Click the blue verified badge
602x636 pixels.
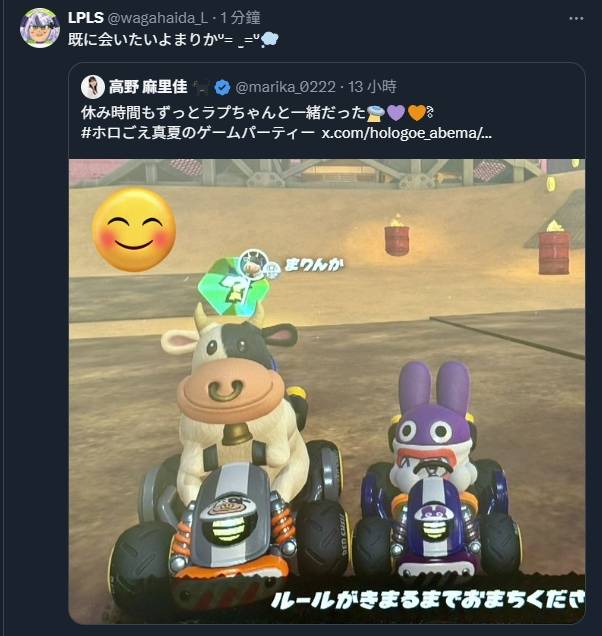click(222, 88)
